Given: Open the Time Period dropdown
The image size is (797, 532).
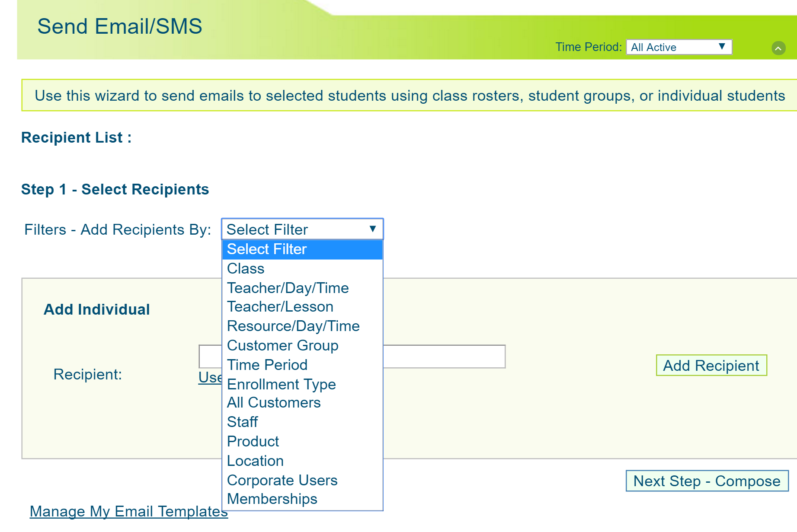Looking at the screenshot, I should (679, 47).
